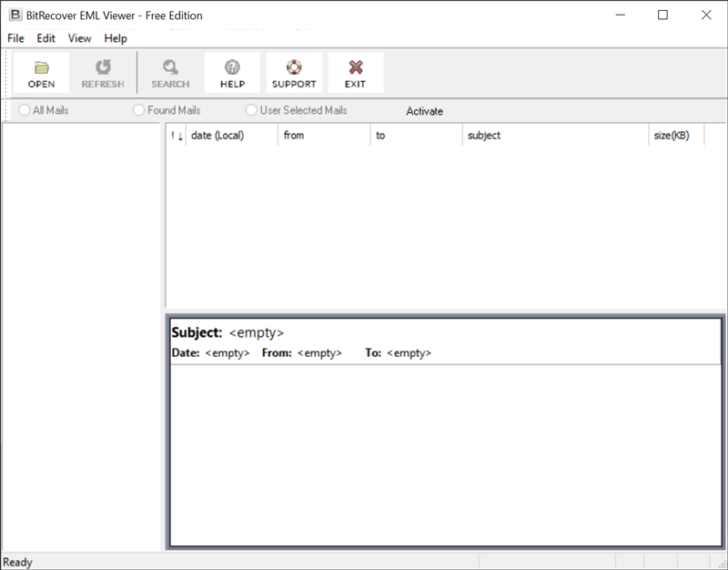Sort by the subject column header
The image size is (728, 570).
(x=556, y=135)
